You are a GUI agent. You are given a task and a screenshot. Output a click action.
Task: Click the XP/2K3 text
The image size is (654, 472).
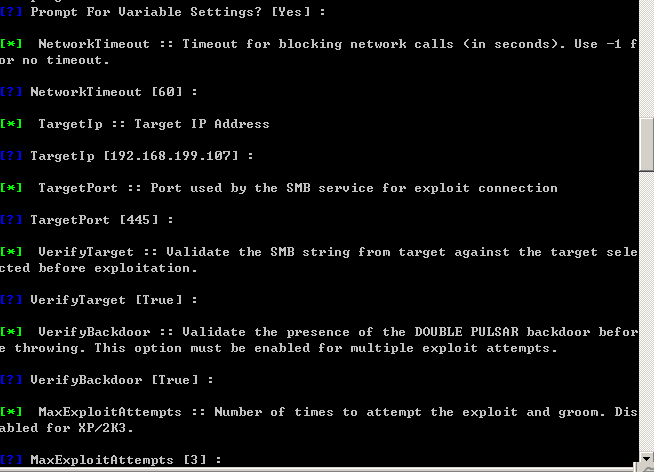pos(102,428)
